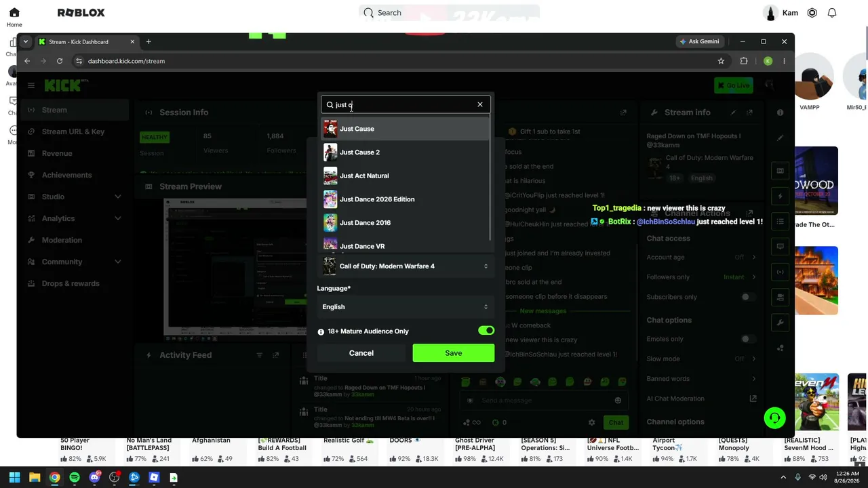868x488 pixels.
Task: Click the info icon beside 18+ Mature Audience Only
Action: (321, 332)
